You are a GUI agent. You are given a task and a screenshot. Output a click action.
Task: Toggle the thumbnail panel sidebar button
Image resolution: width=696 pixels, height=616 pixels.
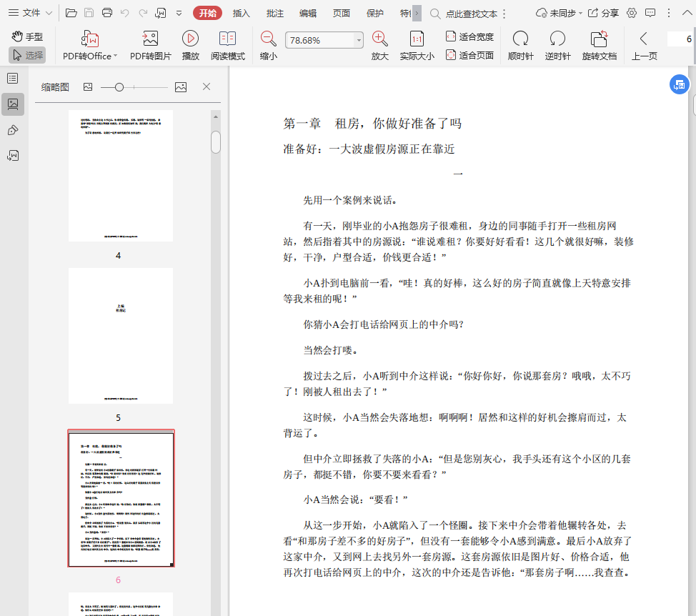click(x=12, y=104)
